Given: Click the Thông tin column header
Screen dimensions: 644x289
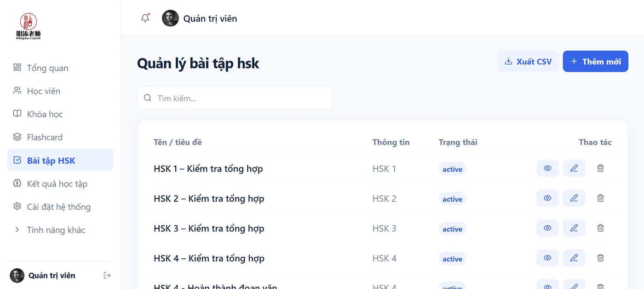Looking at the screenshot, I should [x=391, y=142].
